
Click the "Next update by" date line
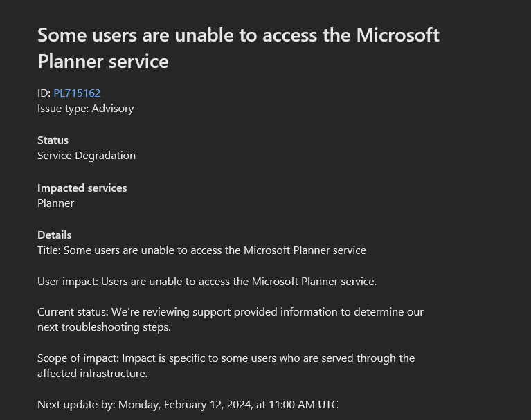(188, 404)
